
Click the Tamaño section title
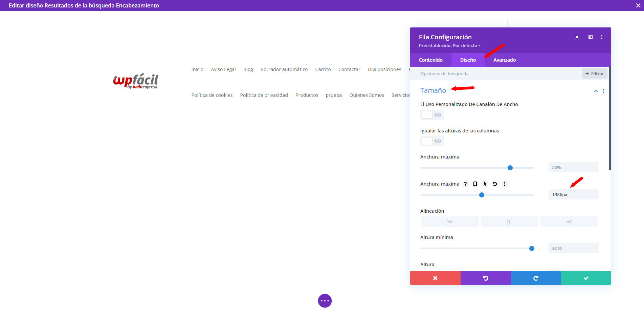433,90
